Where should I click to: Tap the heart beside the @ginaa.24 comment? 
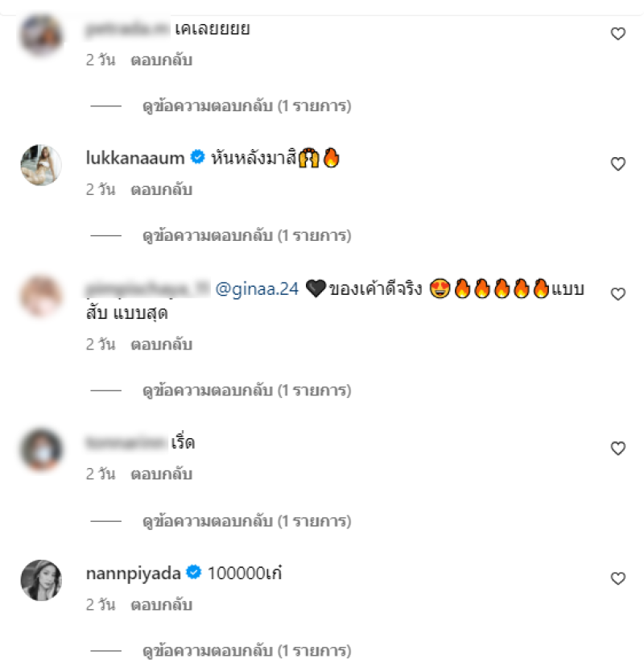(618, 294)
